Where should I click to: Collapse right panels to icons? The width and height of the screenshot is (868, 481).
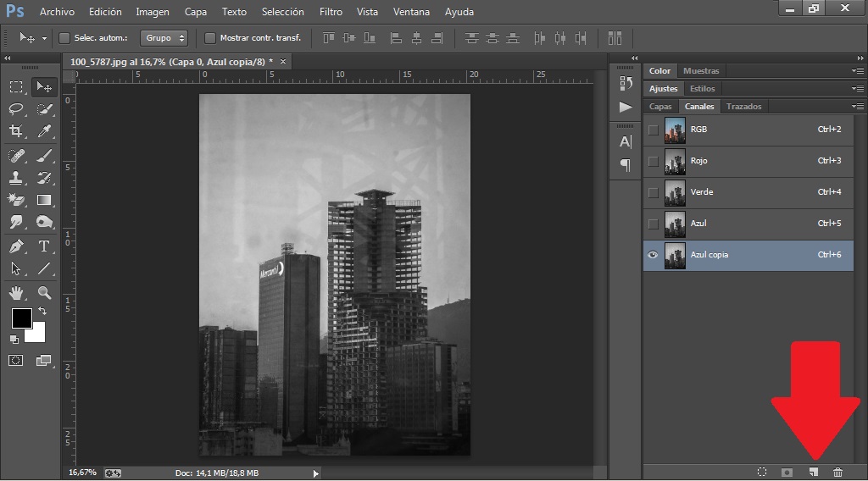point(860,58)
